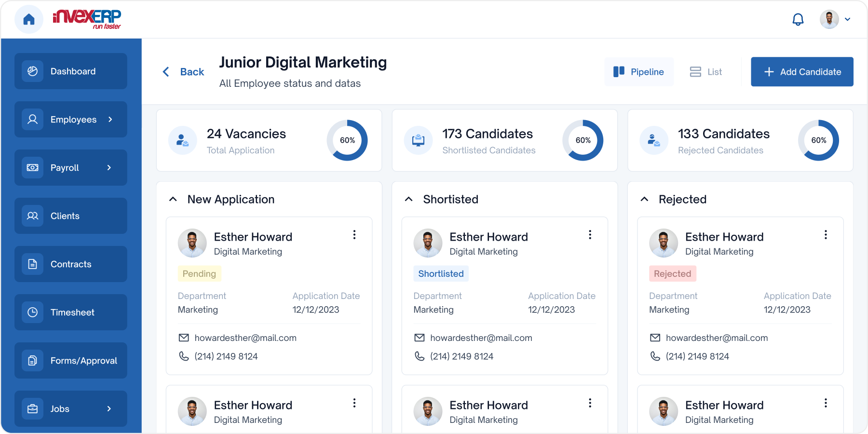Collapse the Shortisted column

point(409,199)
